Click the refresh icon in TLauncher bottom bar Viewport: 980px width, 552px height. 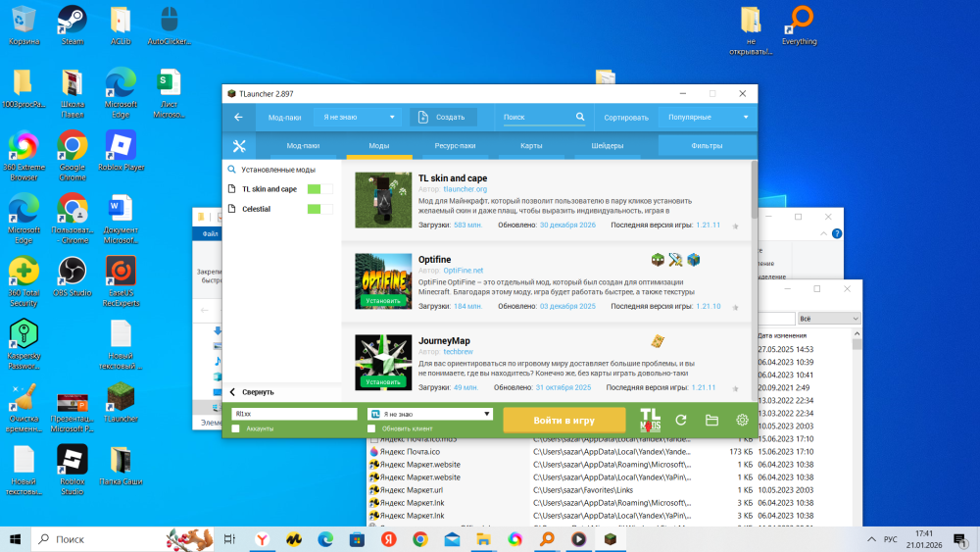(x=681, y=420)
